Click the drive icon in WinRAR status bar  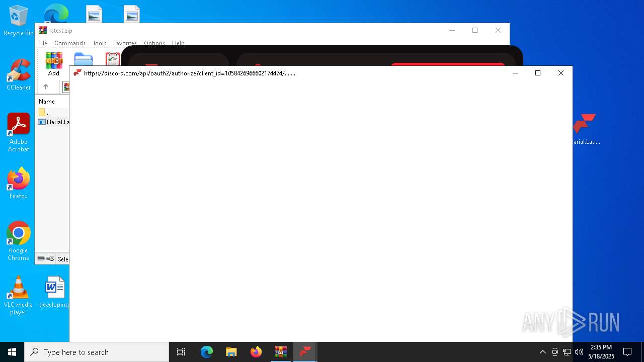[41, 259]
